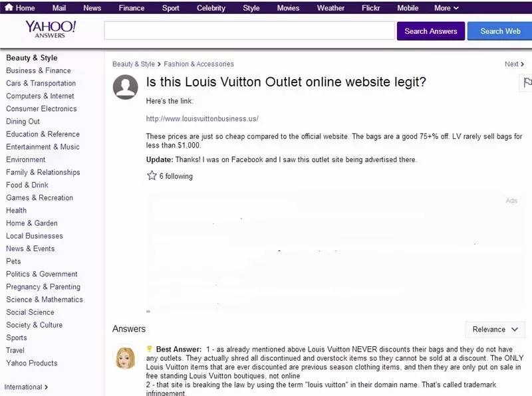This screenshot has height=396, width=532.
Task: Flag the question with report icon
Action: (x=527, y=82)
